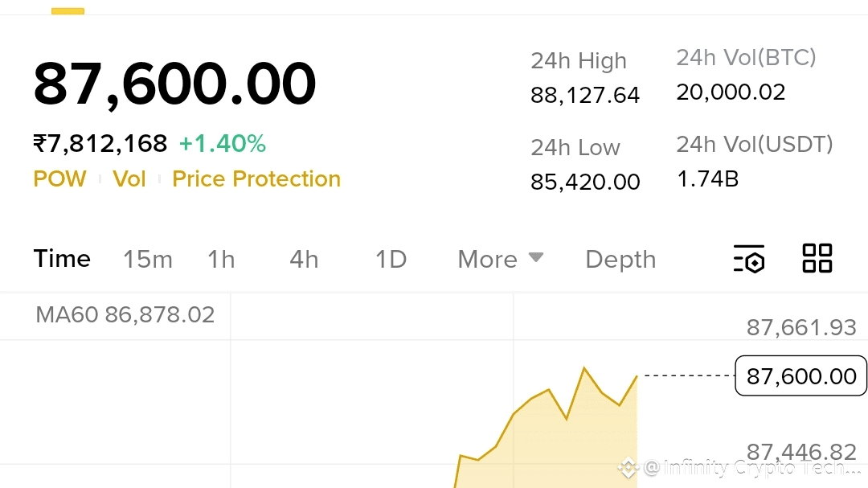Select the 4h interval tab

click(x=304, y=259)
